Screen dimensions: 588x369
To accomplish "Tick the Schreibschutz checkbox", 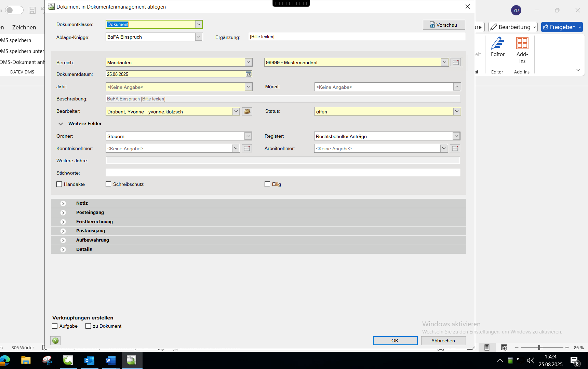I will [109, 184].
